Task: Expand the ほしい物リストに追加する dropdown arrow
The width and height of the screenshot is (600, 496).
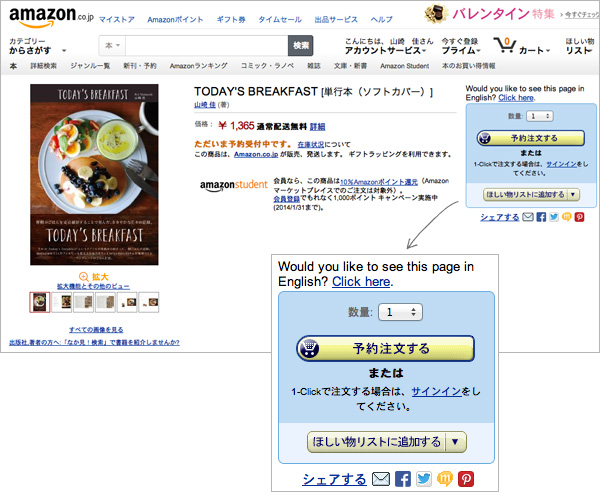Action: (x=455, y=442)
